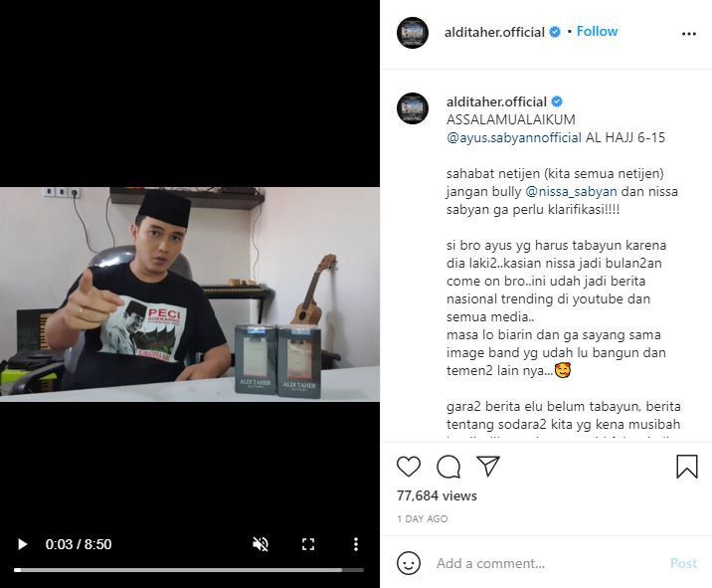Play the video
This screenshot has width=712, height=588.
[22, 544]
